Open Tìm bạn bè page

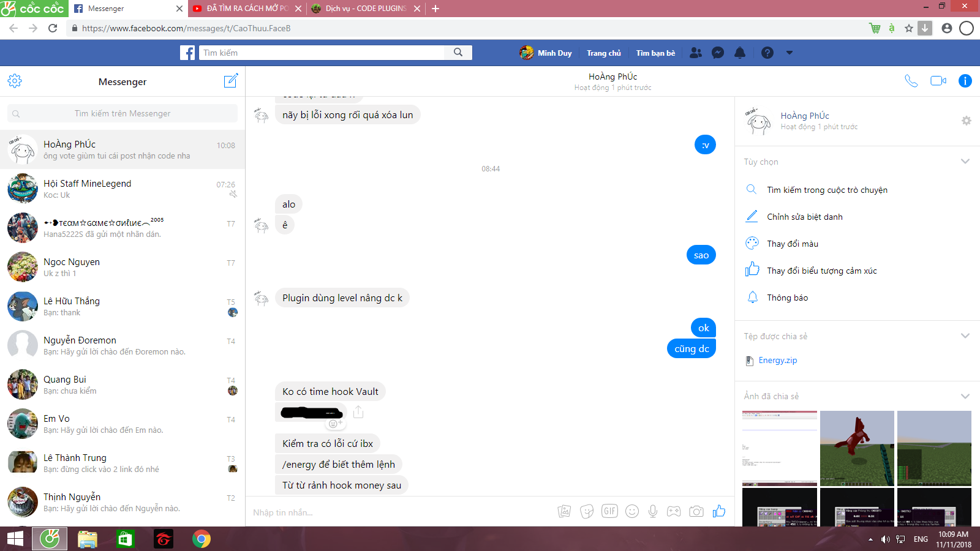655,53
